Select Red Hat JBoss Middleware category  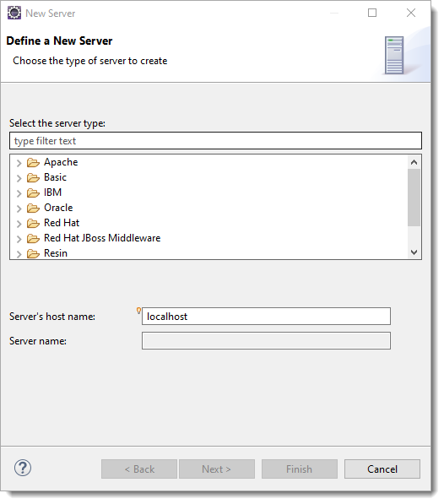102,238
